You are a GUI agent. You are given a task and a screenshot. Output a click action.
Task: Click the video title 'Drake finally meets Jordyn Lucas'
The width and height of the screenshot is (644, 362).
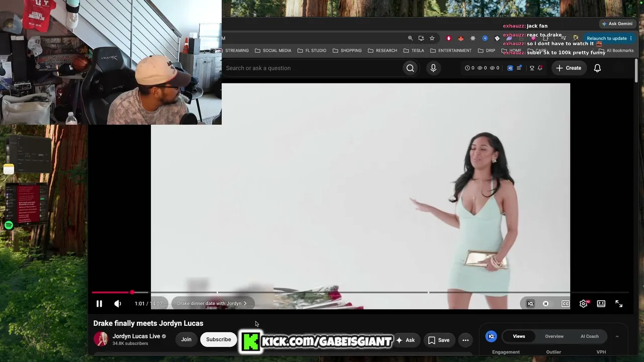click(148, 323)
